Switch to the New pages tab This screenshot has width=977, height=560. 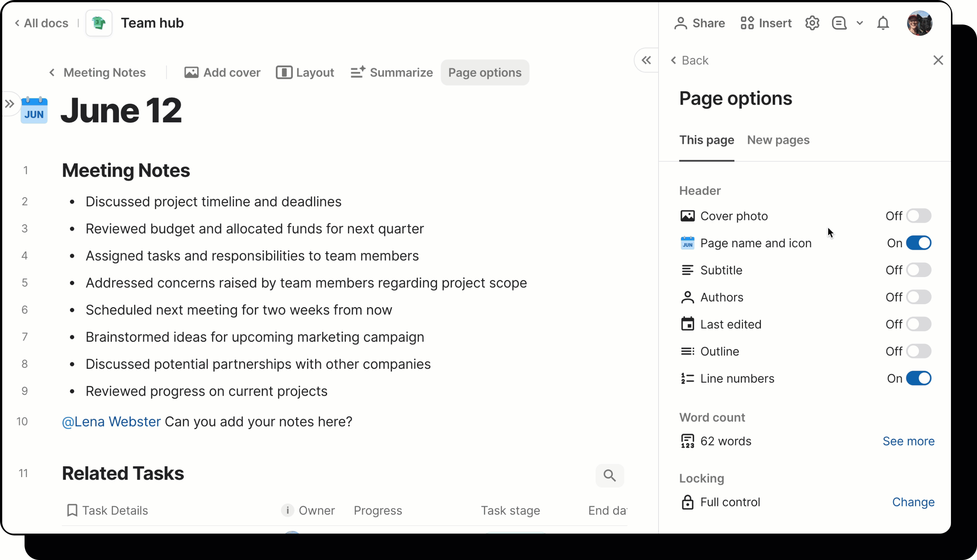[x=778, y=140]
